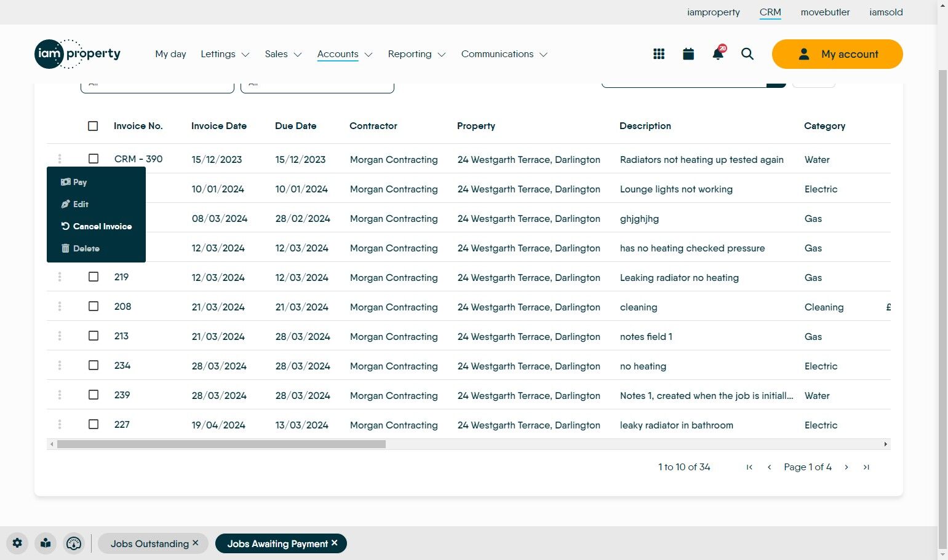The image size is (948, 560).
Task: Open the My day page
Action: pos(170,54)
